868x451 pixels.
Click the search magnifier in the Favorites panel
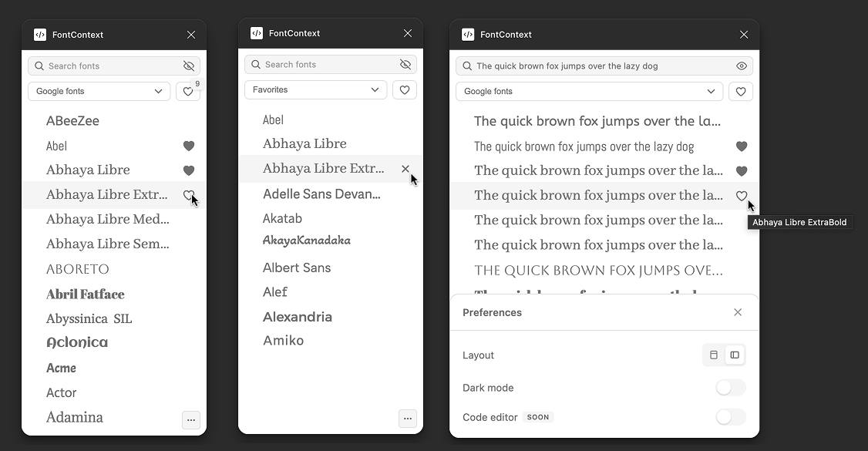point(255,65)
